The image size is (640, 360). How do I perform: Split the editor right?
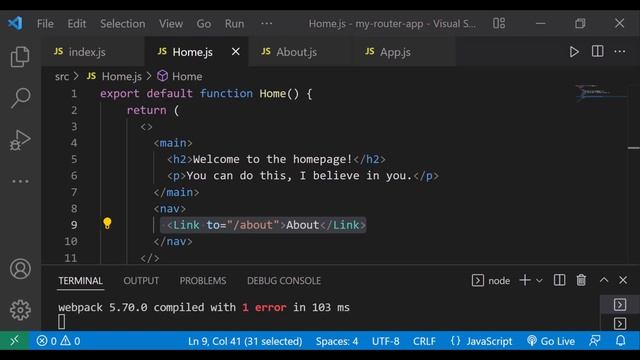click(x=598, y=51)
